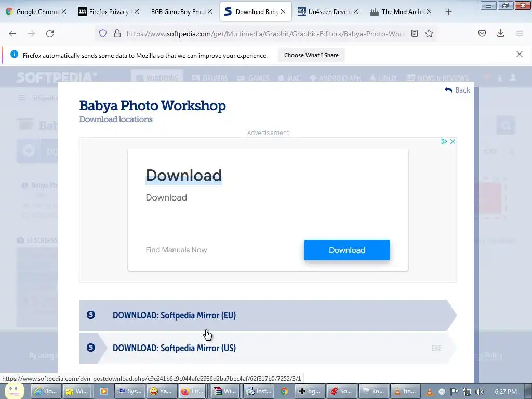Open the Firefox downloads panel icon
The image size is (532, 399).
click(x=500, y=33)
